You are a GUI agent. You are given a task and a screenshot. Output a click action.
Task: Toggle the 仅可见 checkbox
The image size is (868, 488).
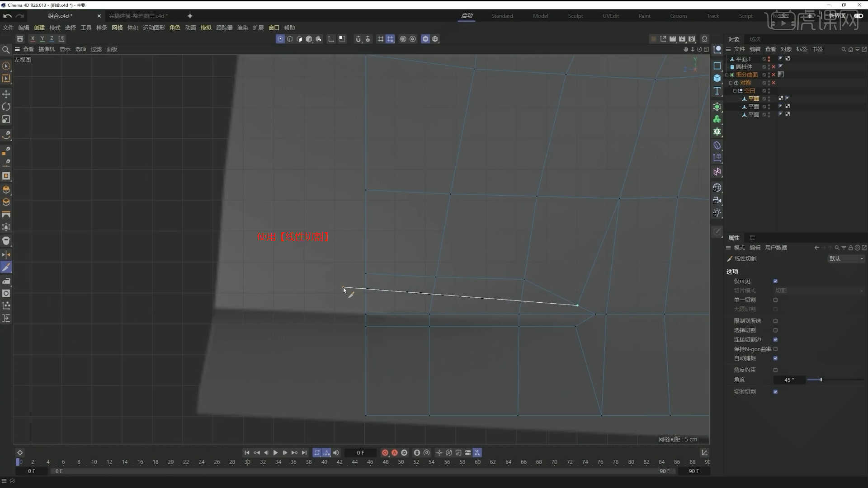click(x=775, y=281)
